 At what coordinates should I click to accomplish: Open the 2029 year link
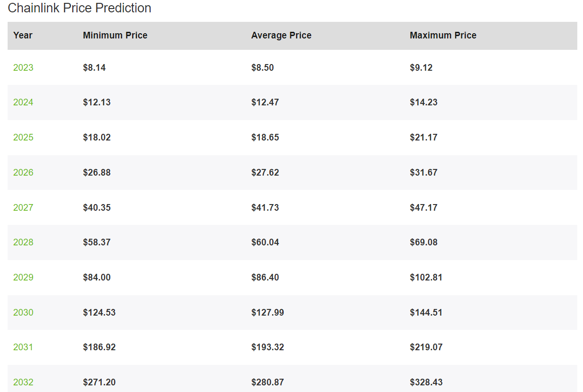23,278
